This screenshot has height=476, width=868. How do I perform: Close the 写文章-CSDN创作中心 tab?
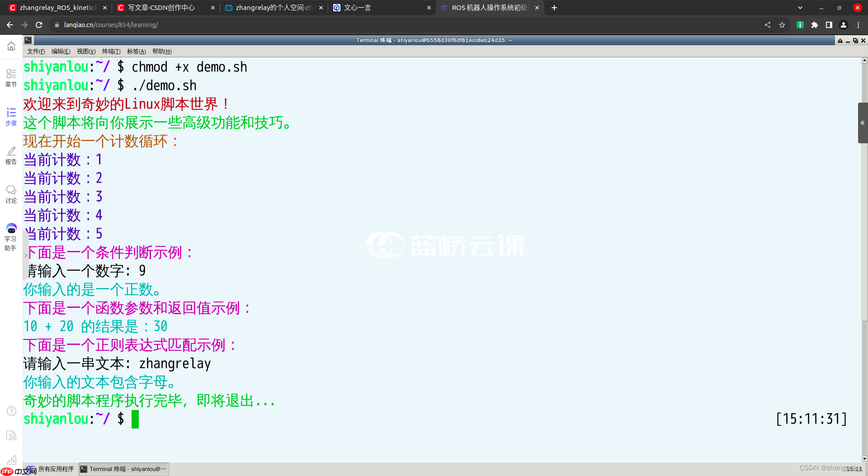(x=213, y=8)
